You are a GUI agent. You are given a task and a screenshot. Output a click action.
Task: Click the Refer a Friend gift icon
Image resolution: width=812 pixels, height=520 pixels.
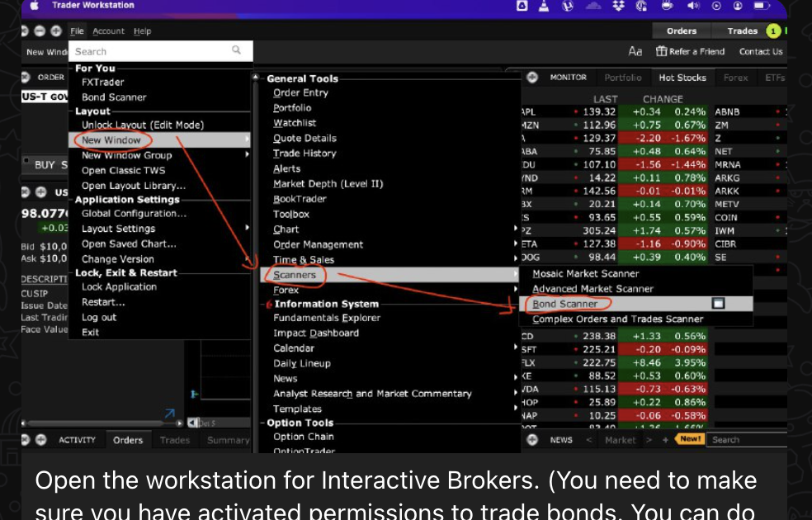[x=661, y=51]
